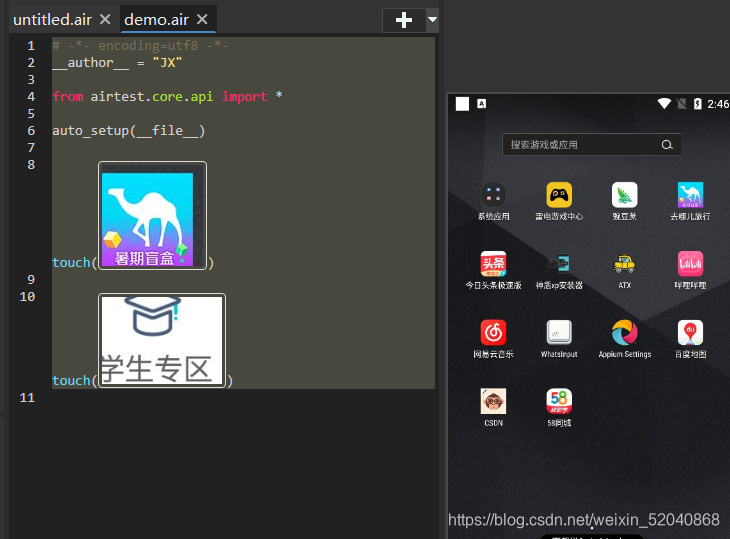Tap the Wi-Fi icon in device status bar
The image size is (730, 539).
(664, 103)
